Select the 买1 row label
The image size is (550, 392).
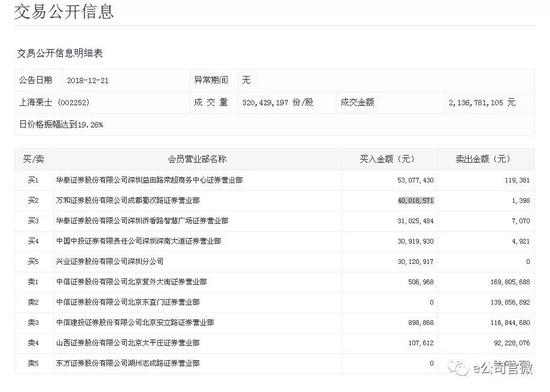33,180
